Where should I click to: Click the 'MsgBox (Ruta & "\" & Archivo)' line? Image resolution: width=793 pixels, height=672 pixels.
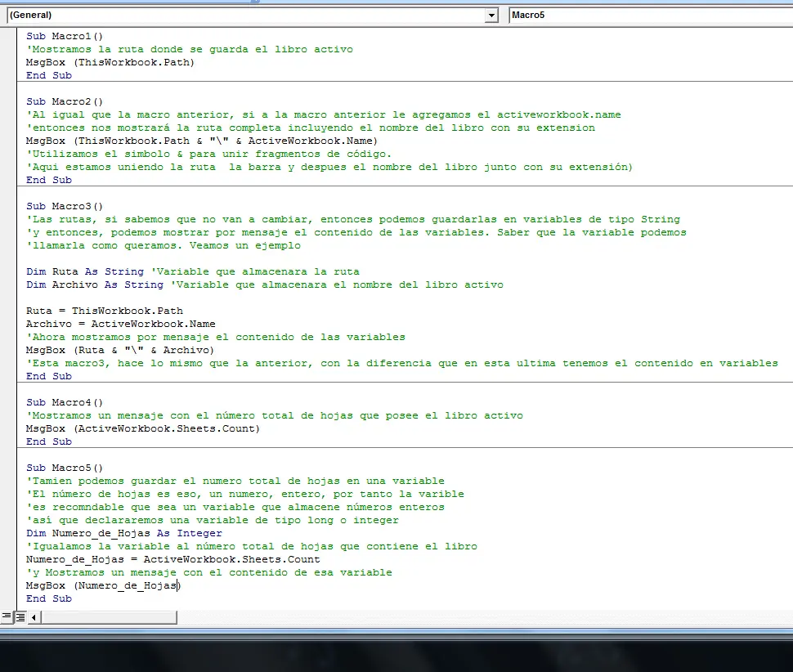[120, 350]
